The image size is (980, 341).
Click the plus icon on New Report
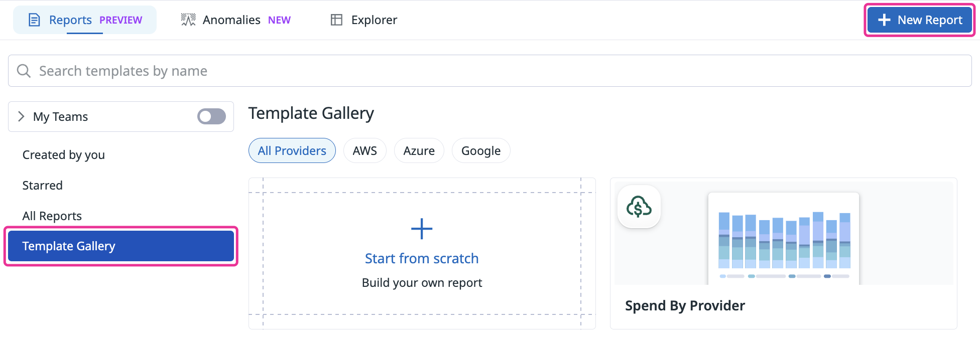(884, 20)
